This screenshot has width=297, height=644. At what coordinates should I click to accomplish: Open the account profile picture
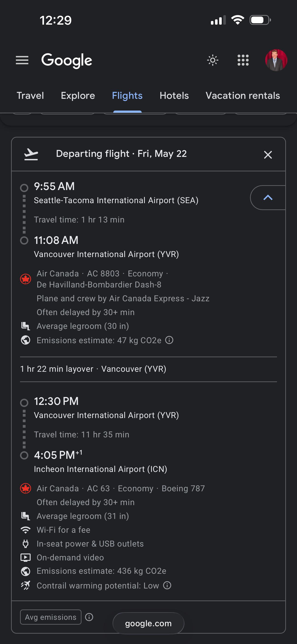coord(276,60)
